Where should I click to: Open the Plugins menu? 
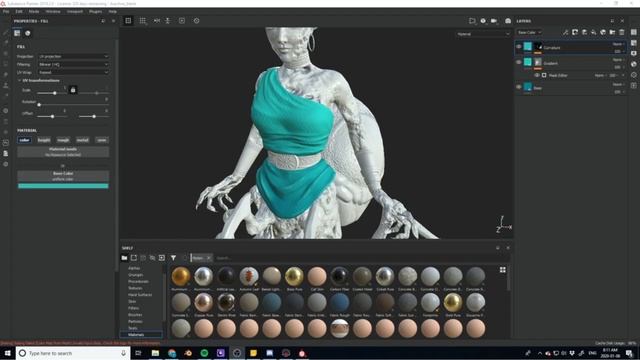96,11
